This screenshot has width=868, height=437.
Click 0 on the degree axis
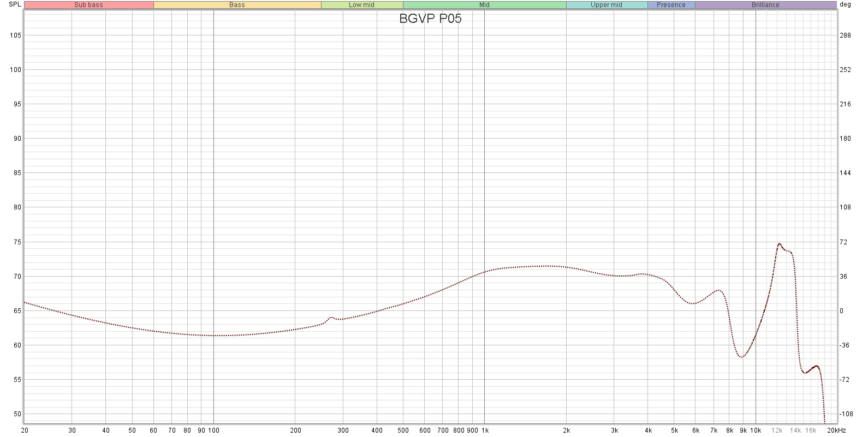coord(841,311)
